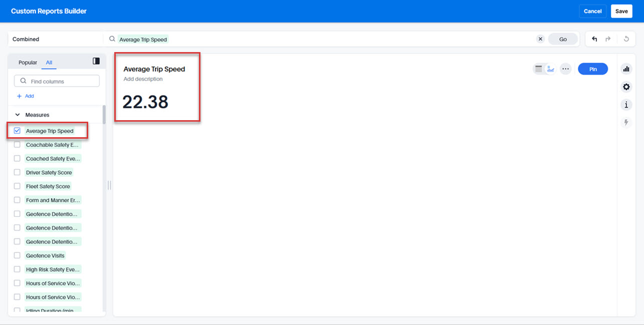This screenshot has width=644, height=325.
Task: Check the Form and Manner Er... checkbox
Action: (x=17, y=200)
